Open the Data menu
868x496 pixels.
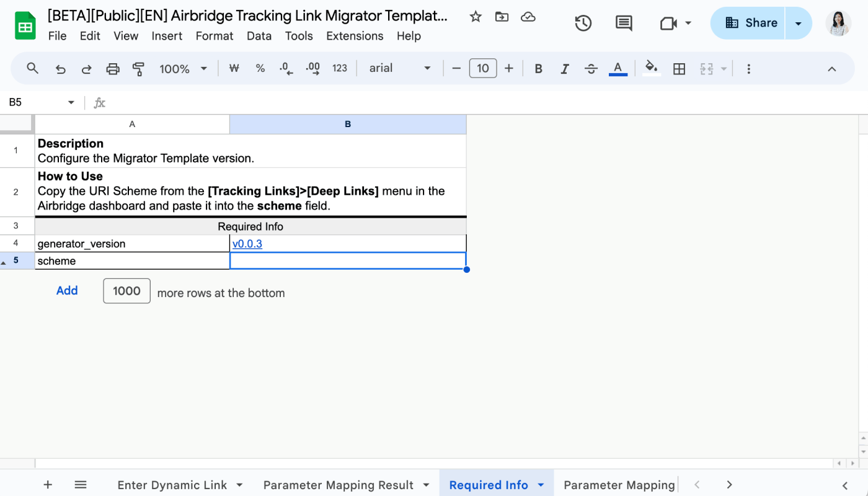pyautogui.click(x=259, y=36)
